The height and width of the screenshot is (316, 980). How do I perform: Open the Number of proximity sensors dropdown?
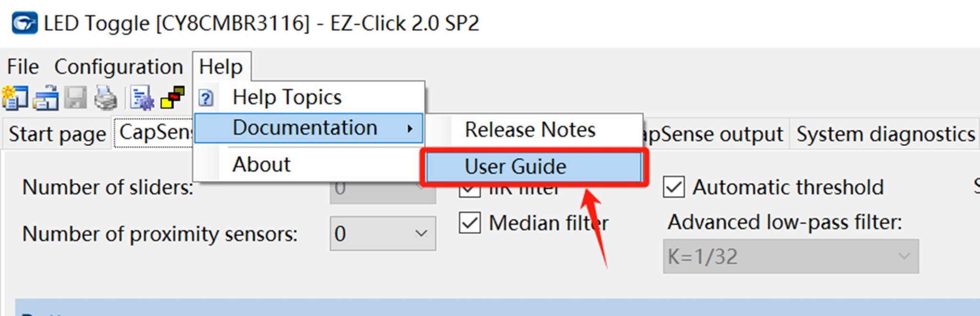coord(383,233)
